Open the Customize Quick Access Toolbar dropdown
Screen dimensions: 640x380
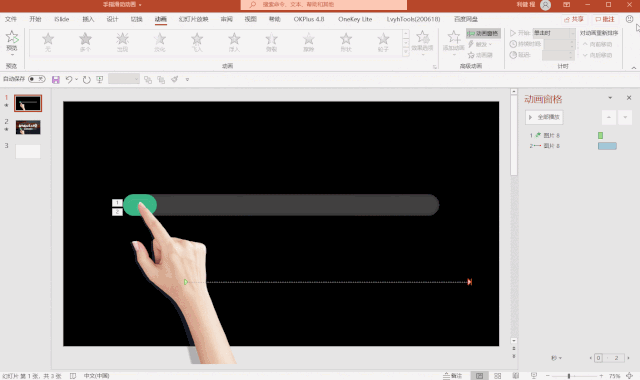click(187, 80)
